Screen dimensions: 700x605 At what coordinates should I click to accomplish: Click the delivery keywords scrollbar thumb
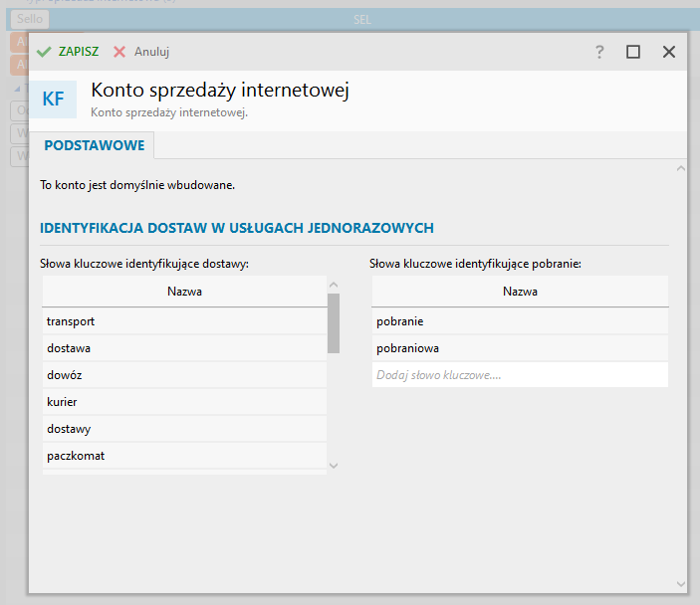(334, 323)
